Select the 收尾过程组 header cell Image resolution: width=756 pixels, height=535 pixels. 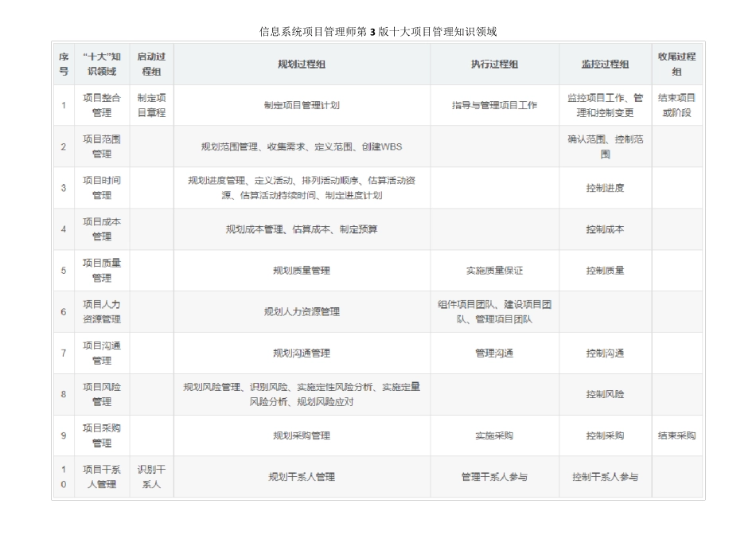(x=677, y=64)
